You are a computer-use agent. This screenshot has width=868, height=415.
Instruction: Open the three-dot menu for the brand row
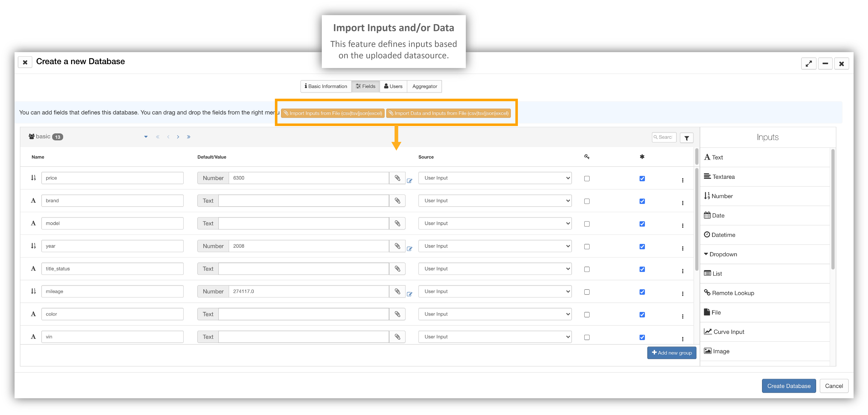682,203
